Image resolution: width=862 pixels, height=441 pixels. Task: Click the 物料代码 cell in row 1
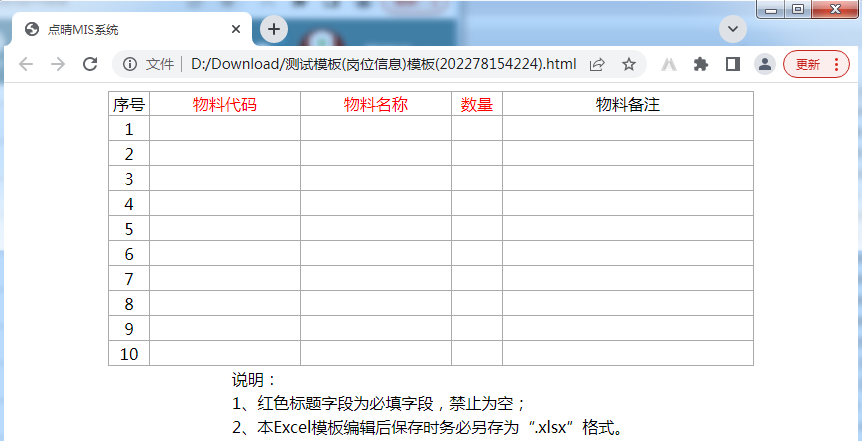(225, 129)
